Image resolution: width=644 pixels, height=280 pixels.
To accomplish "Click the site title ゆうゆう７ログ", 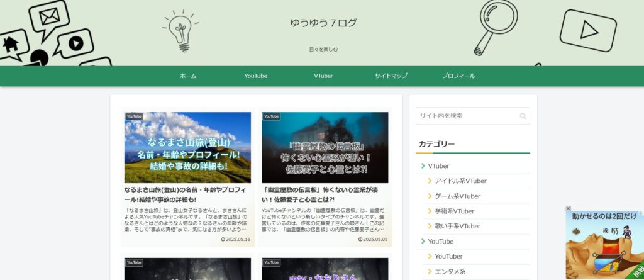I will click(x=323, y=23).
